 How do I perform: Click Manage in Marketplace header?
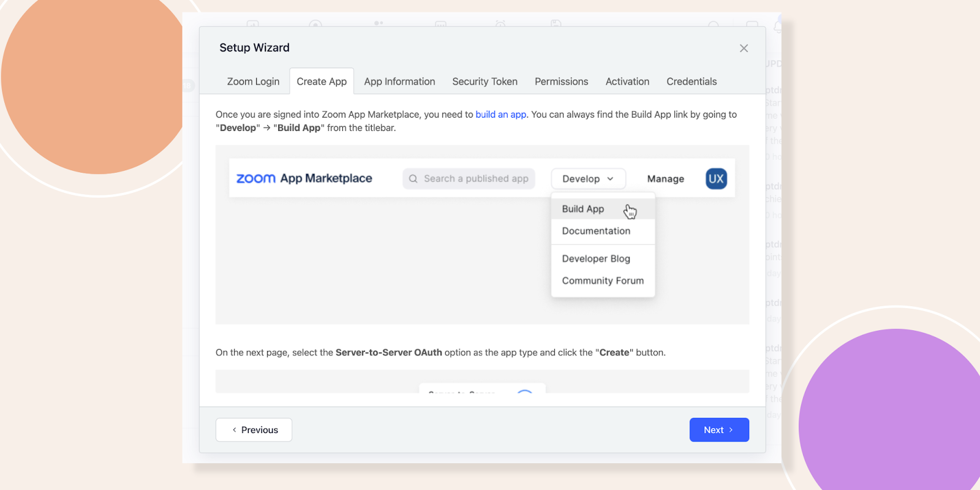pos(665,179)
